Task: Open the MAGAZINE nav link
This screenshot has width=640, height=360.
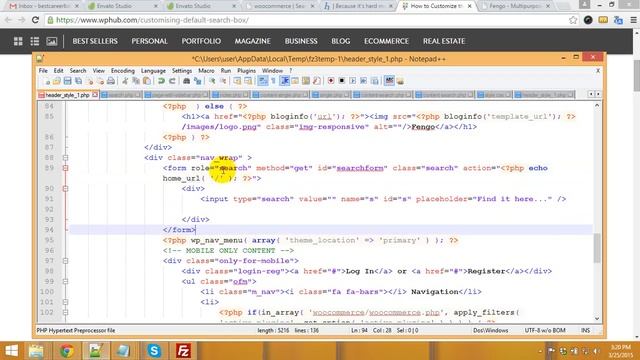Action: (x=253, y=41)
